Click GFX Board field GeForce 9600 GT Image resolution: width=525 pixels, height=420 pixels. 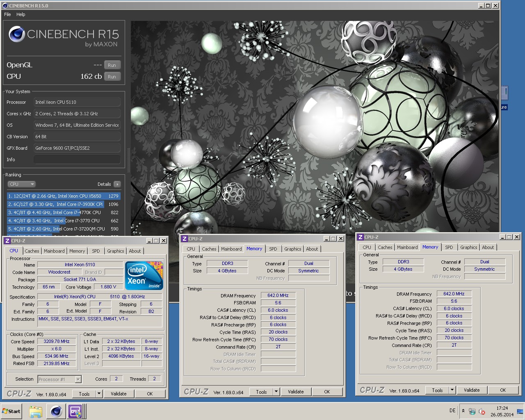77,148
